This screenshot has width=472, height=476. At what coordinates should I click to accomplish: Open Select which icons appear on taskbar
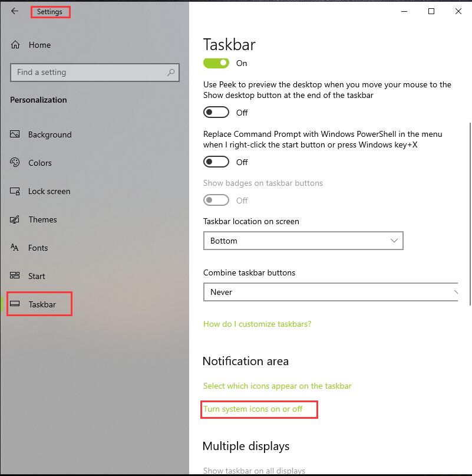point(278,386)
